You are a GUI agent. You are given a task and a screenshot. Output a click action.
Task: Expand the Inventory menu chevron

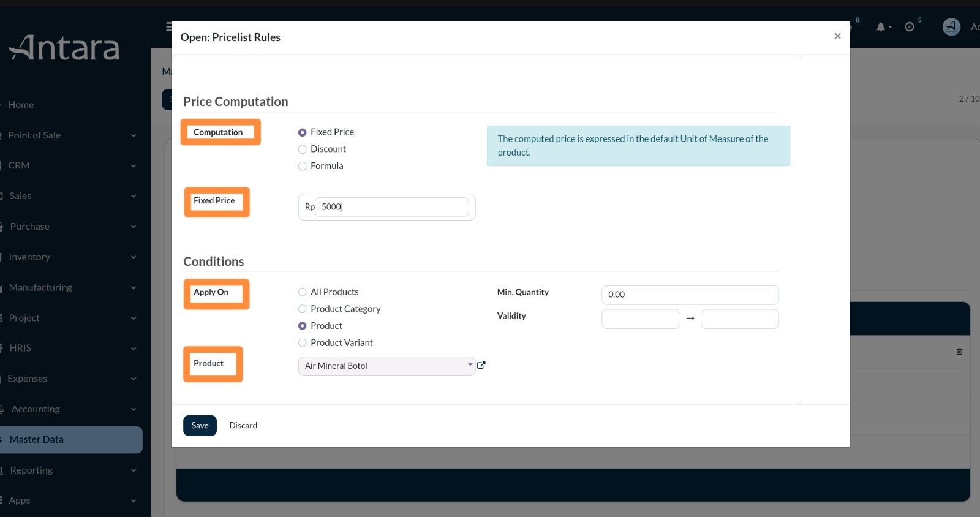click(x=134, y=257)
